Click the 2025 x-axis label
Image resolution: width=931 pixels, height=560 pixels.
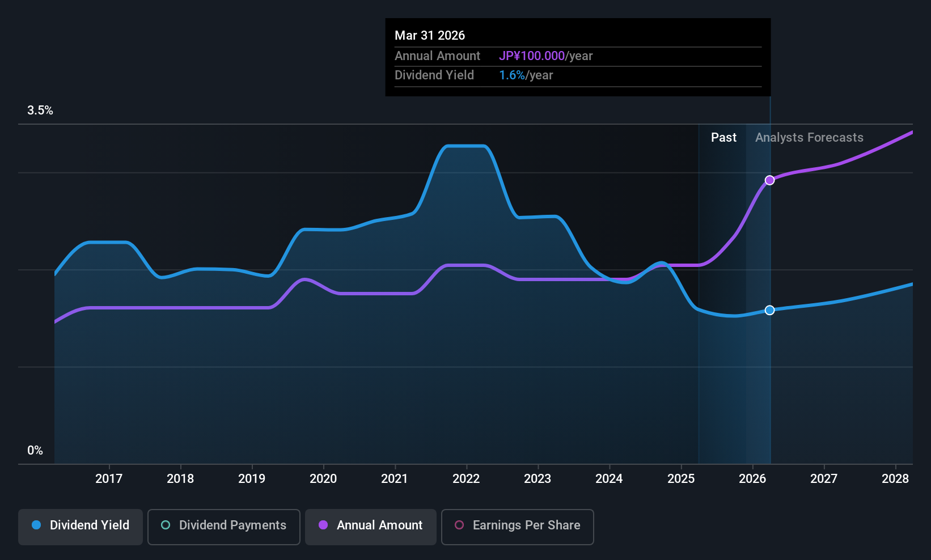click(x=681, y=479)
